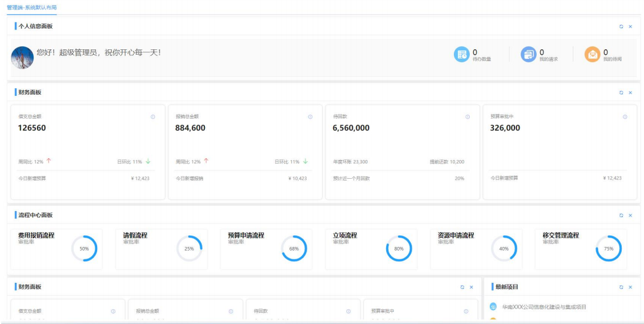Close the 流程中心面板 panel

(x=630, y=215)
